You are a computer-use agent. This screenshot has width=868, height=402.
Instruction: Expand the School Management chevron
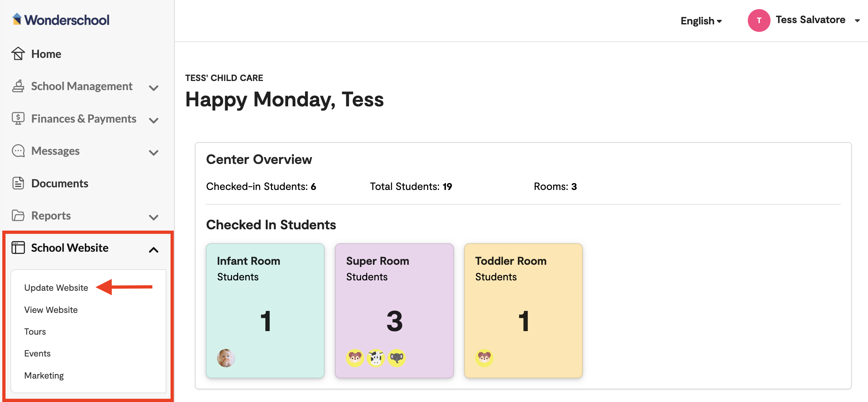[154, 88]
